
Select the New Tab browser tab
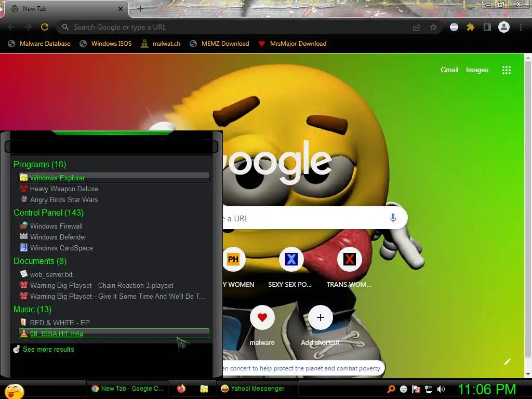coord(64,9)
